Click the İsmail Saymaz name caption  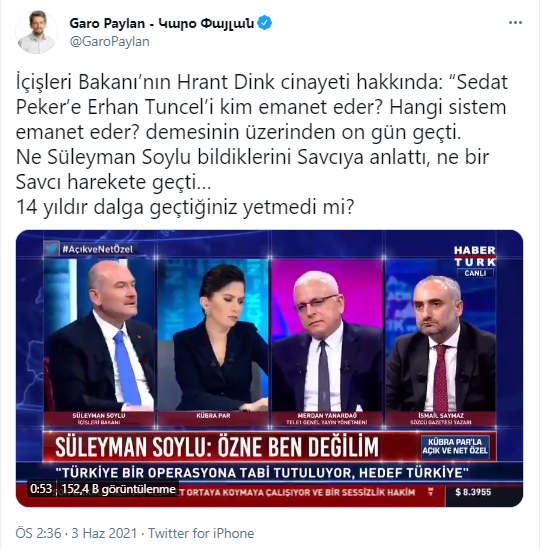(441, 419)
